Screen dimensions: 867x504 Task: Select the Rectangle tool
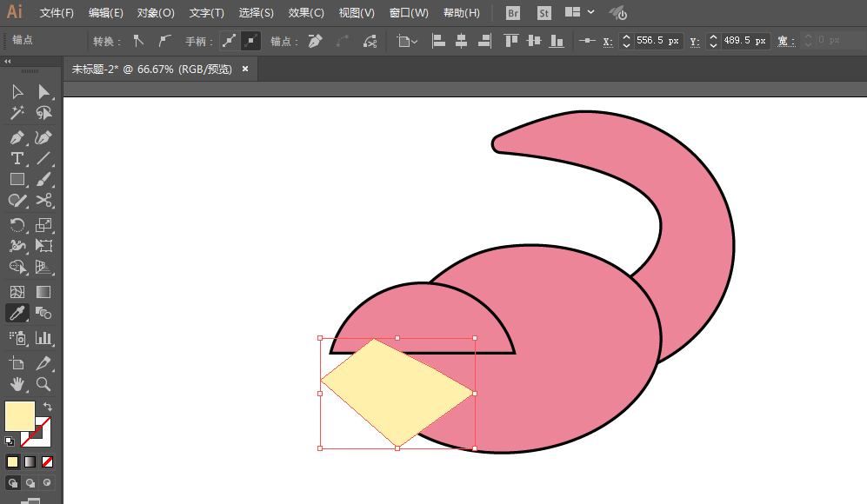tap(17, 180)
